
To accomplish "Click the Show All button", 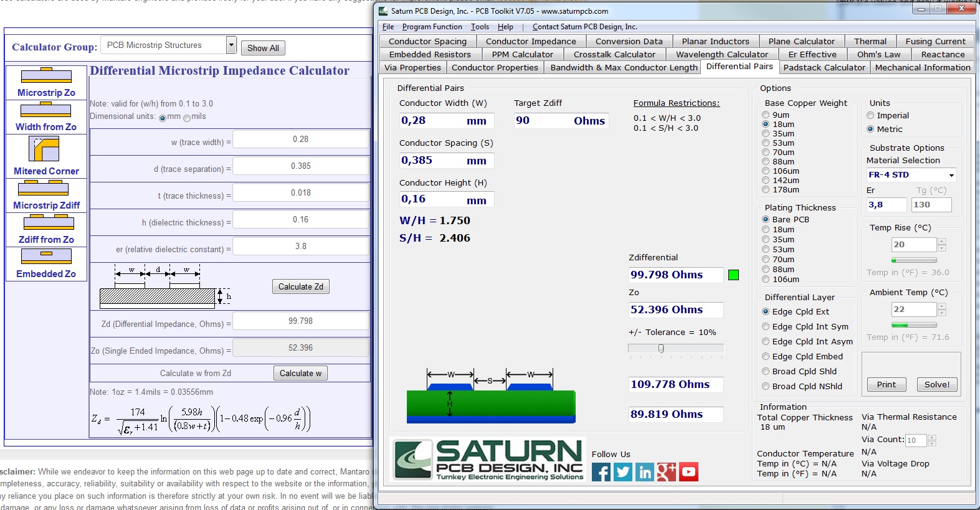I will pyautogui.click(x=263, y=48).
